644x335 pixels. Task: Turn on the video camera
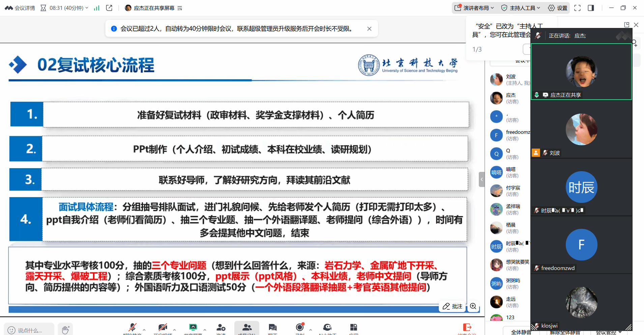(x=163, y=328)
